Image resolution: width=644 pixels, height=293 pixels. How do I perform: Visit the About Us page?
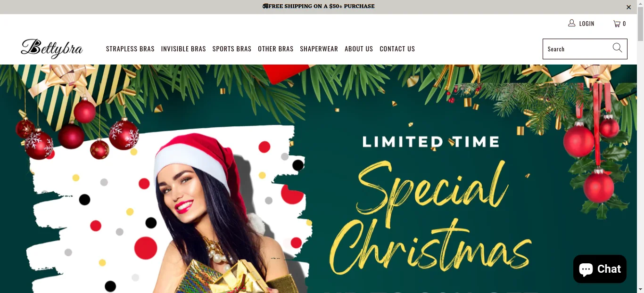point(359,49)
